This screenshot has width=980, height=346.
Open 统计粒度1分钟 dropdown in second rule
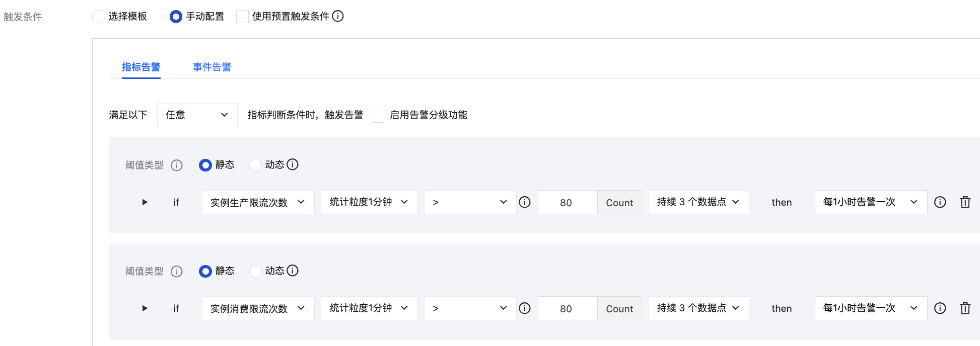369,308
